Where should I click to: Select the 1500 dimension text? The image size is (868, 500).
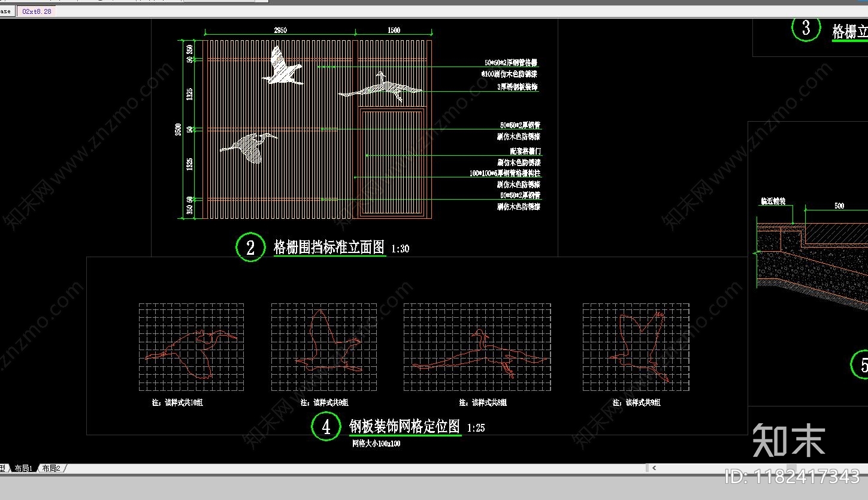point(394,30)
